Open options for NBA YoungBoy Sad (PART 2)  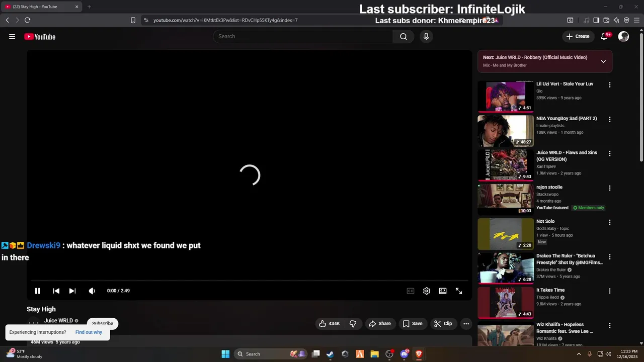pos(610,119)
